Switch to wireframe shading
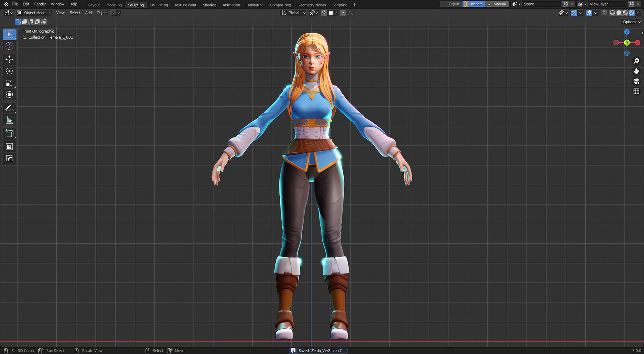The image size is (644, 354). click(613, 13)
